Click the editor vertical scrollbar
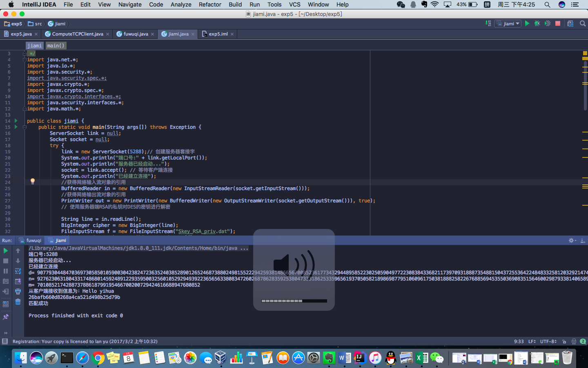Viewport: 588px width, 368px height. coord(585,86)
